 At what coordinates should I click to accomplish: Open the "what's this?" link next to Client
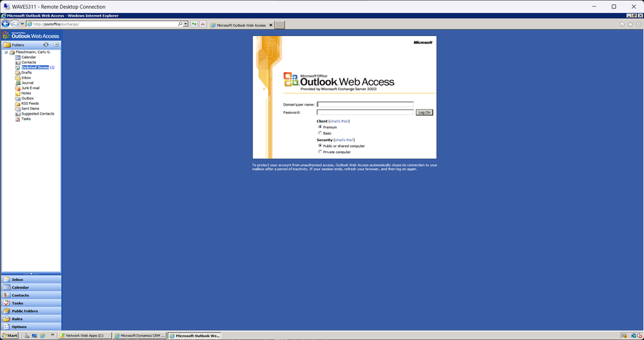[339, 122]
